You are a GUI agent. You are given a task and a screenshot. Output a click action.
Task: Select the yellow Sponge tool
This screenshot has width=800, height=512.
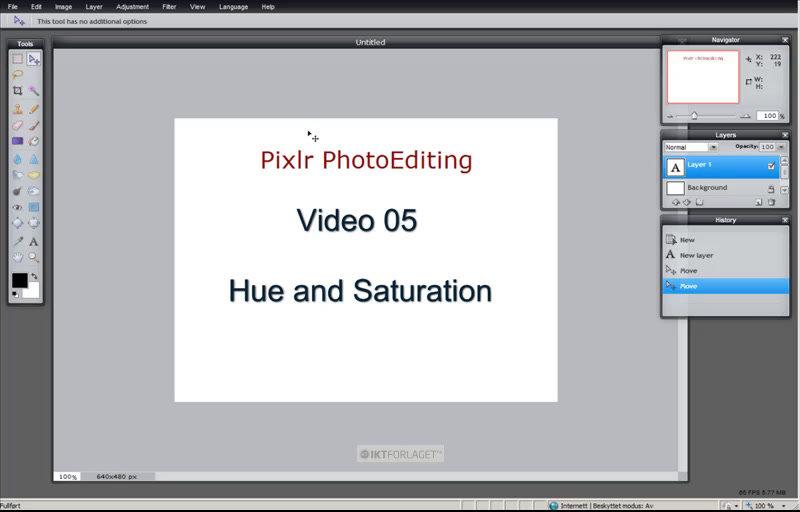pos(34,175)
